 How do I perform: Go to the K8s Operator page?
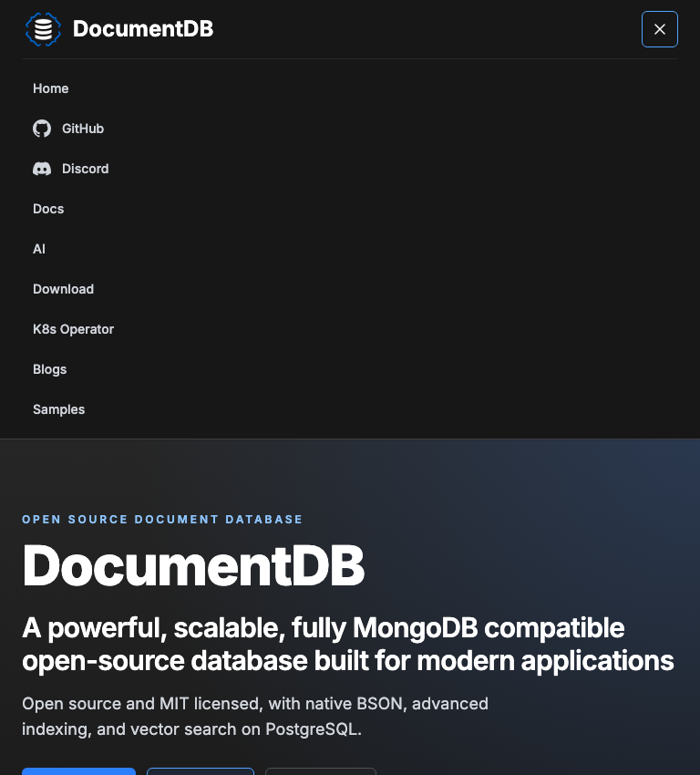coord(74,329)
